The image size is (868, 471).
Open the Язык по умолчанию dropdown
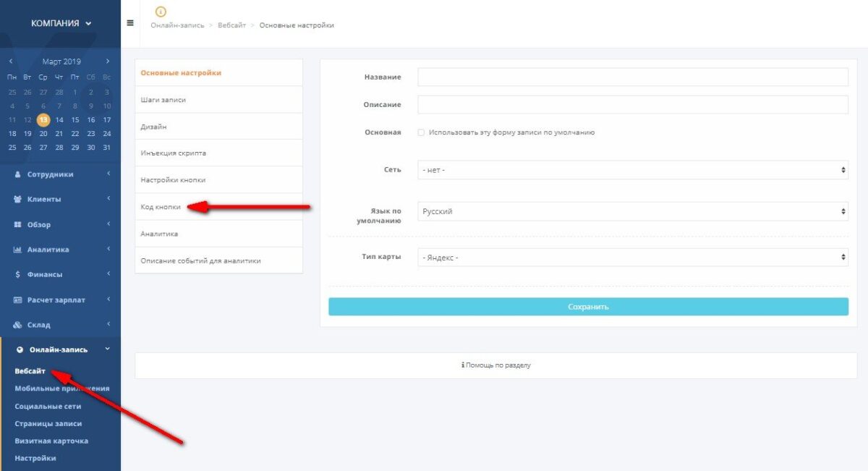[633, 211]
